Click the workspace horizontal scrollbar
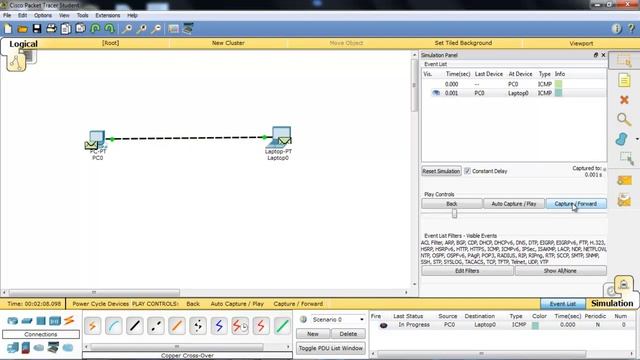The height and width of the screenshot is (360, 640). [94, 292]
